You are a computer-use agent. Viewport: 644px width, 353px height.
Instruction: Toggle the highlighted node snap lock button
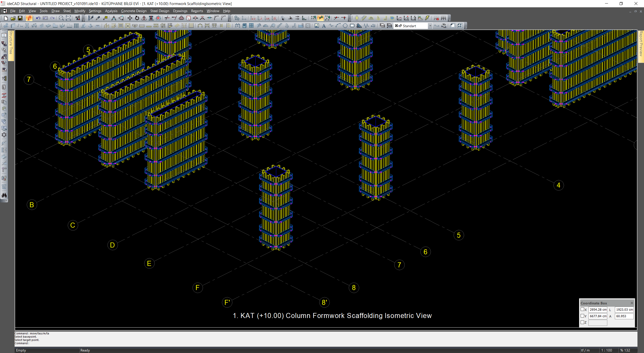[320, 18]
